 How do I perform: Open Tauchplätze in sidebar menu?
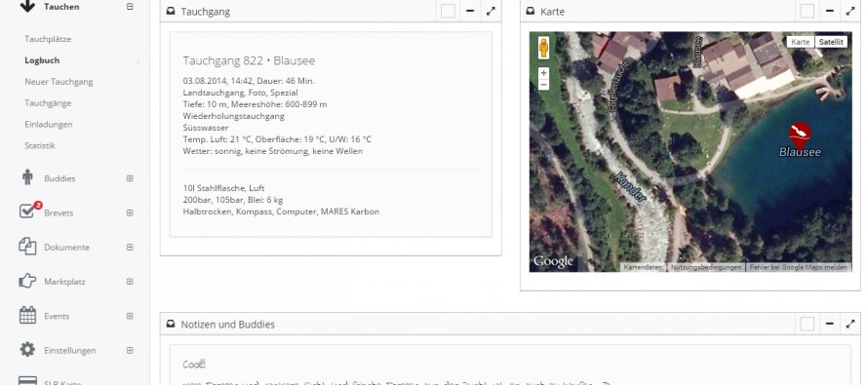[x=48, y=39]
